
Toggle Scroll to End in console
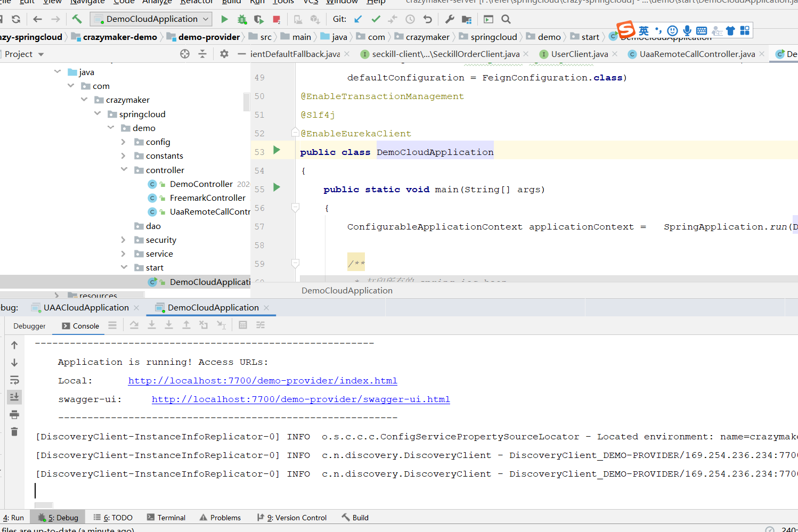pos(14,397)
